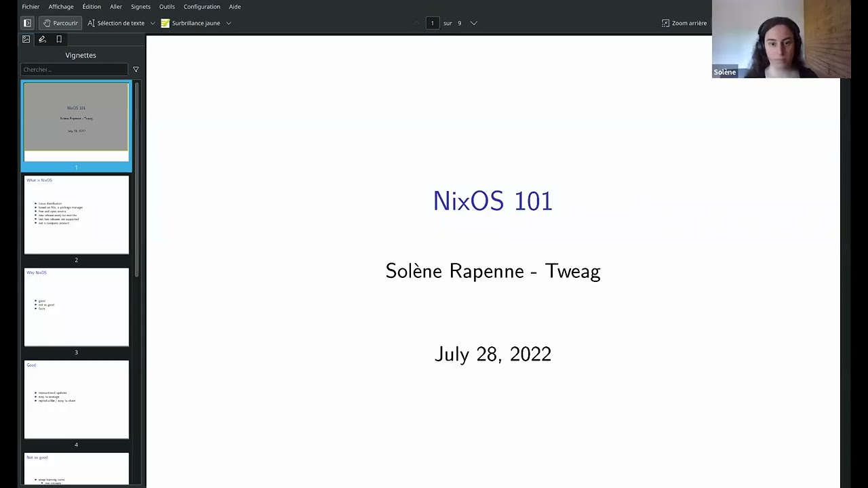Screen dimensions: 868x488
Task: Open the thumbnail filter options icon
Action: click(136, 69)
